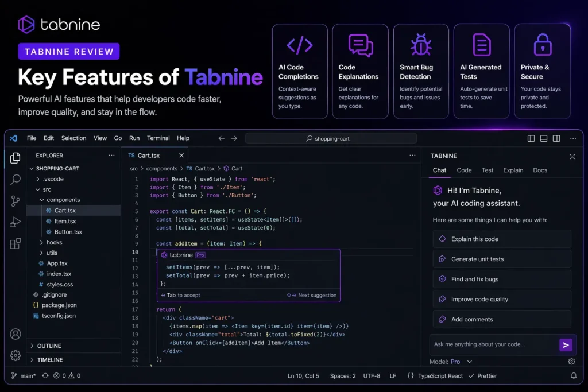Send the Tabnine chat message
Screen dimensions: 588x392
click(566, 345)
